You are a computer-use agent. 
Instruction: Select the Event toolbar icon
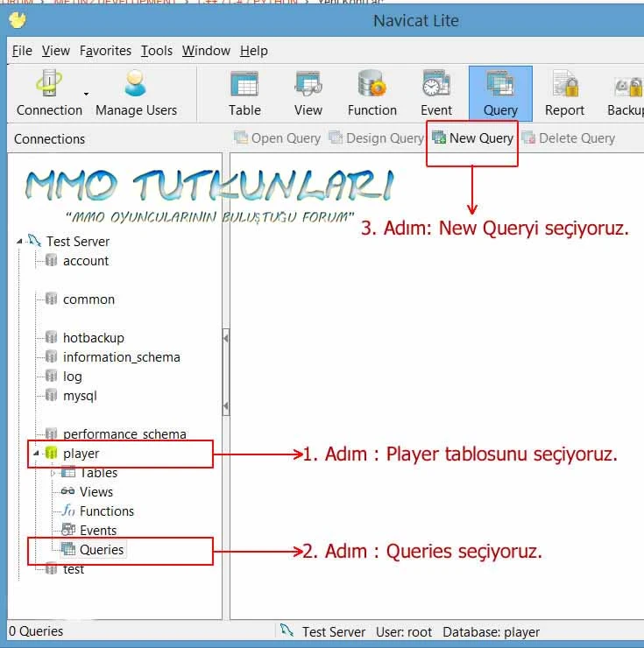(x=436, y=93)
